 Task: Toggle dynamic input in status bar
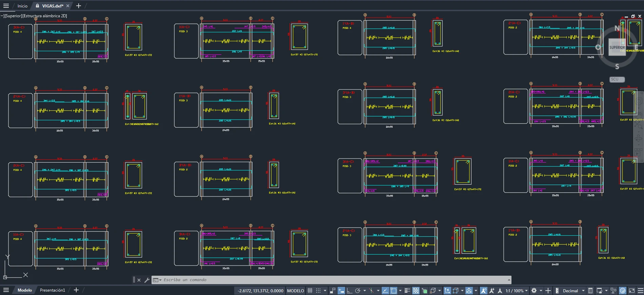pyautogui.click(x=341, y=291)
